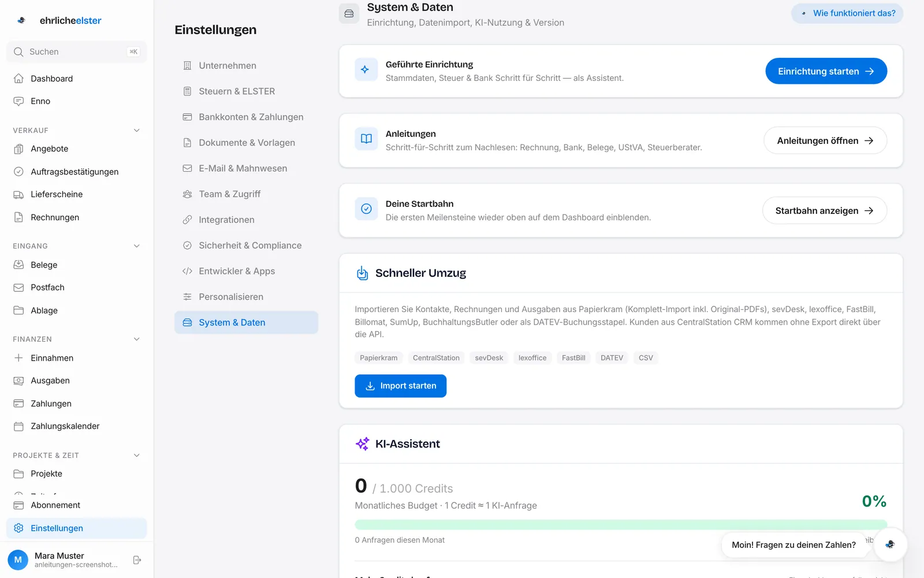Click the Anleitungen book icon
924x578 pixels.
click(x=366, y=139)
